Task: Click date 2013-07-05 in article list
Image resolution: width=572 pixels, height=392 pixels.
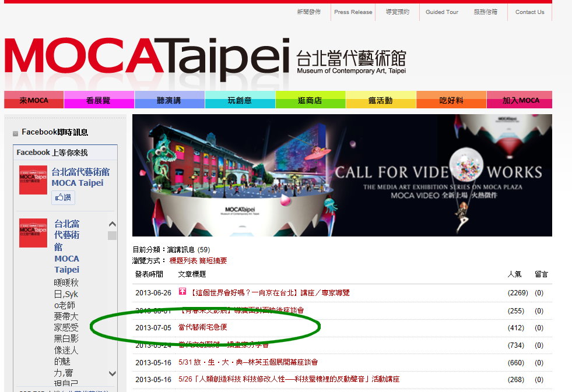Action: point(153,328)
